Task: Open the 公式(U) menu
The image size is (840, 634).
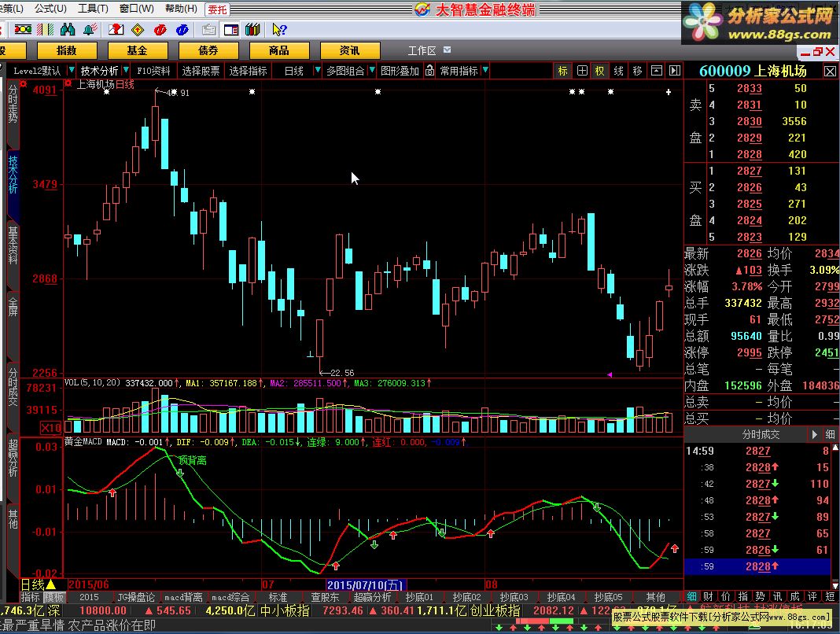Action: click(x=50, y=9)
